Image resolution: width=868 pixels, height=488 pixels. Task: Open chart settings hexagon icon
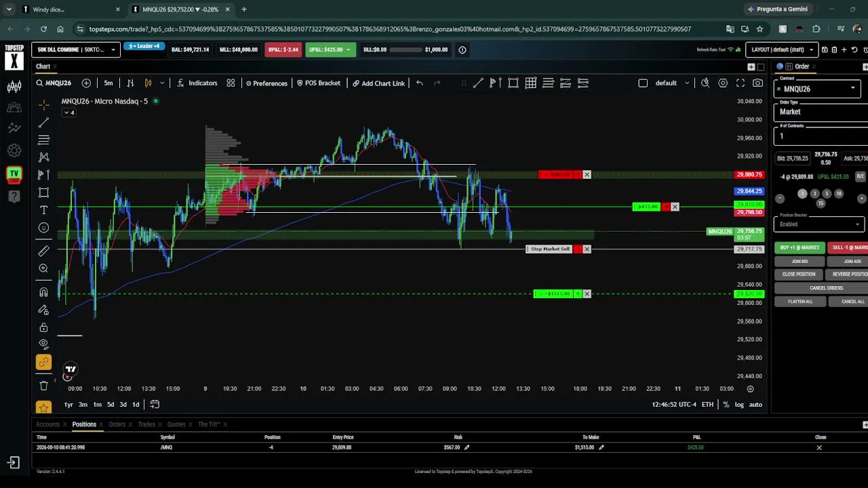pyautogui.click(x=723, y=83)
